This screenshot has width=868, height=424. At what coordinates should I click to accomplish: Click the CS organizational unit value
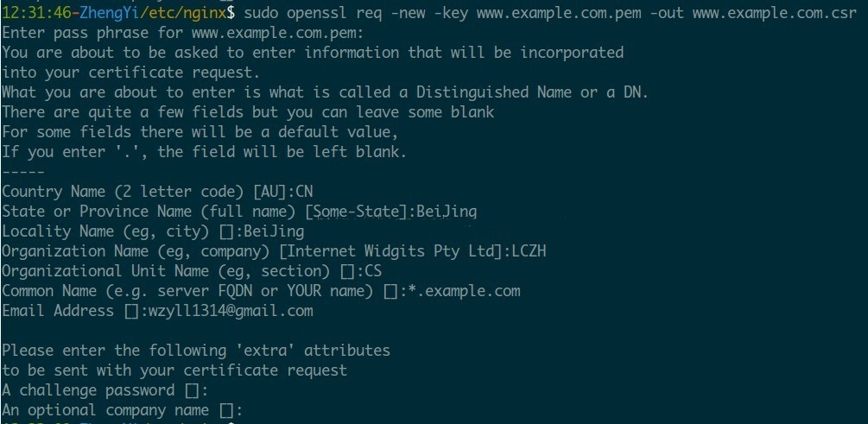[373, 271]
